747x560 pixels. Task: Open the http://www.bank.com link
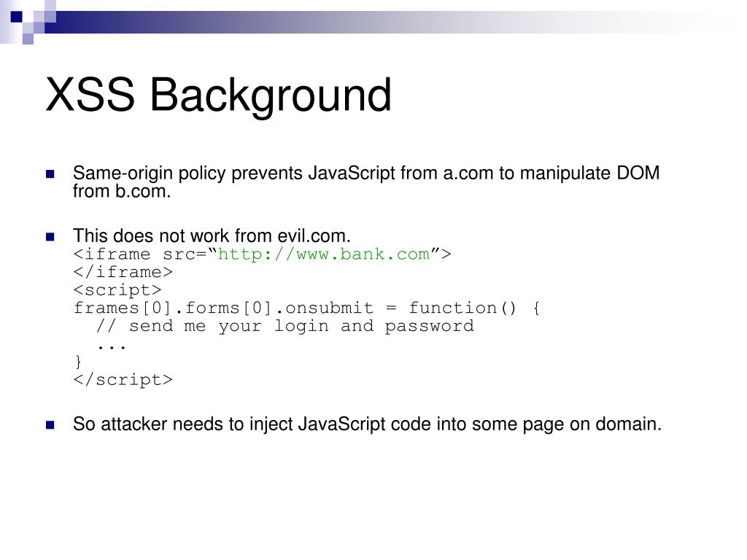pyautogui.click(x=324, y=254)
